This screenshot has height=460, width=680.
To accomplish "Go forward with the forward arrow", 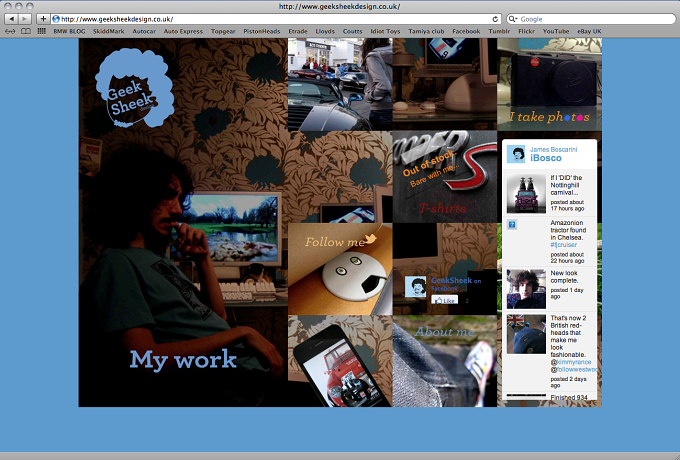I will pos(25,19).
